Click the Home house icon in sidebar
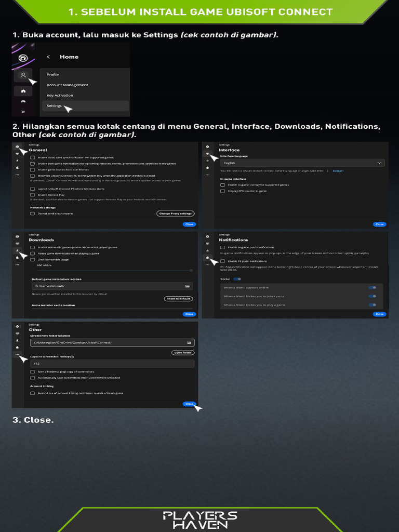This screenshot has height=532, width=399. tap(23, 91)
